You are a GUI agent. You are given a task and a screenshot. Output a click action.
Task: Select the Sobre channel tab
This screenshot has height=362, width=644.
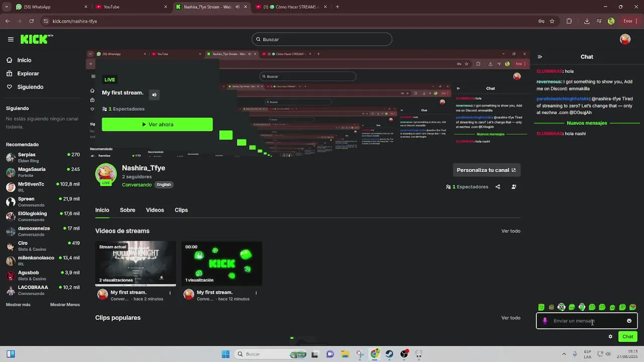pos(127,210)
